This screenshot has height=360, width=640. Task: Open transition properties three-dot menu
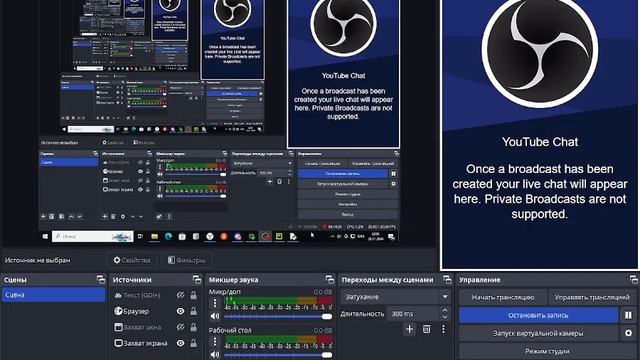point(444,329)
